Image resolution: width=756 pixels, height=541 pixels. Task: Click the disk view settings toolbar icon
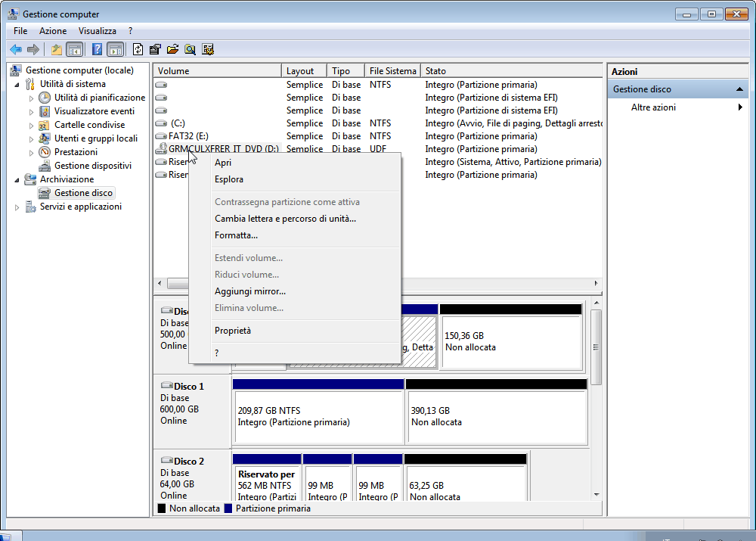click(208, 50)
